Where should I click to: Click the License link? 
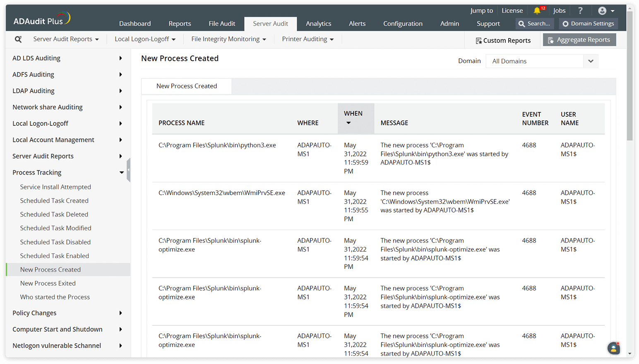click(512, 10)
